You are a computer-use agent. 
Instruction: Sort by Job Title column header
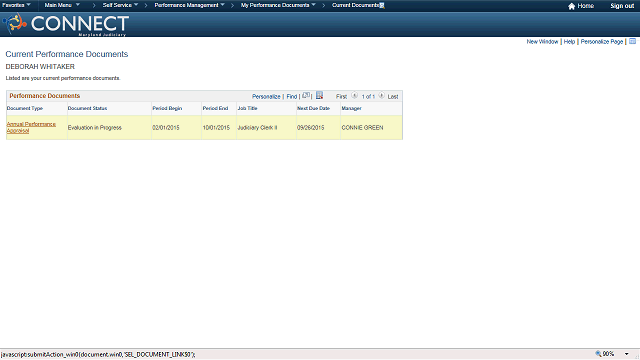click(247, 109)
